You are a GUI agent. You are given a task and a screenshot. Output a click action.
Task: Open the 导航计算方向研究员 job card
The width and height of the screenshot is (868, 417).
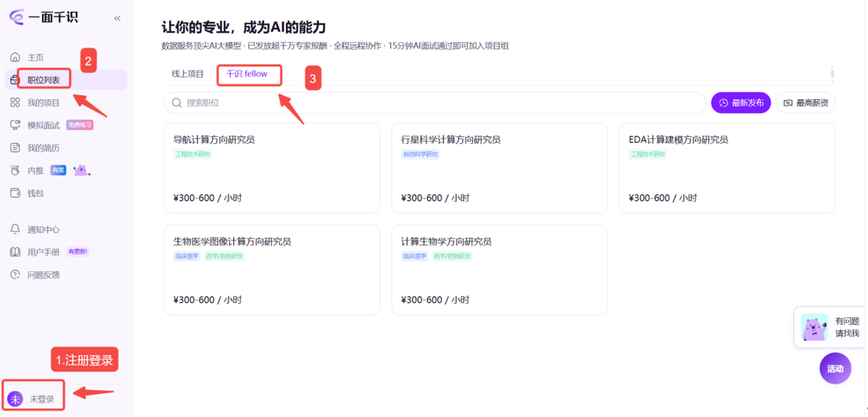click(x=272, y=168)
